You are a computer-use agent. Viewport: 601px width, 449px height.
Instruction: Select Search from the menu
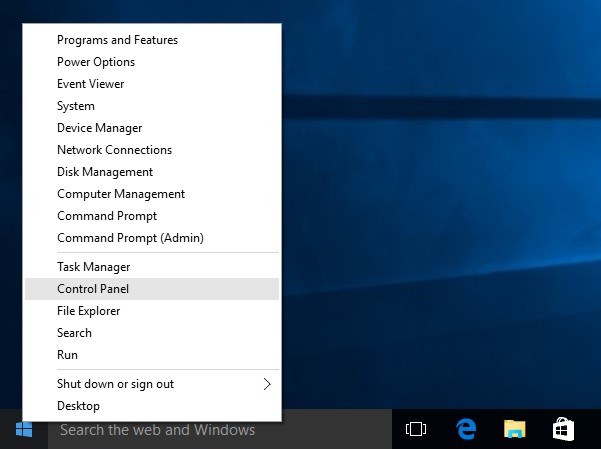[x=152, y=333]
